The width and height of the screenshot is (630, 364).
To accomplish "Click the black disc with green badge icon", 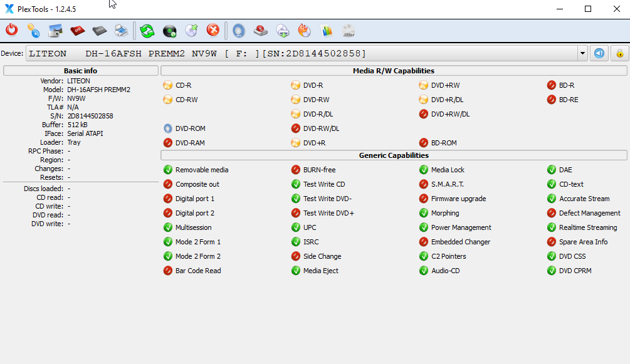I will (169, 31).
